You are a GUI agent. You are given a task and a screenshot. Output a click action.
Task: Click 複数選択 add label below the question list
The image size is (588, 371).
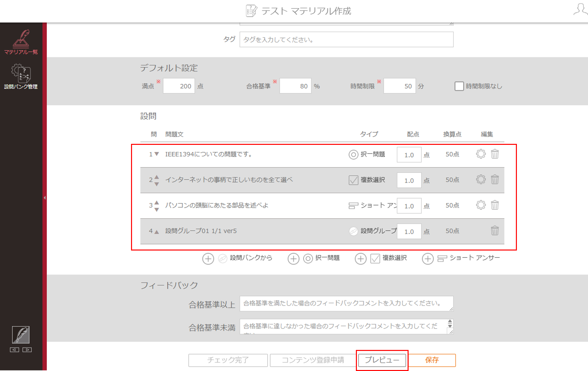(x=394, y=258)
